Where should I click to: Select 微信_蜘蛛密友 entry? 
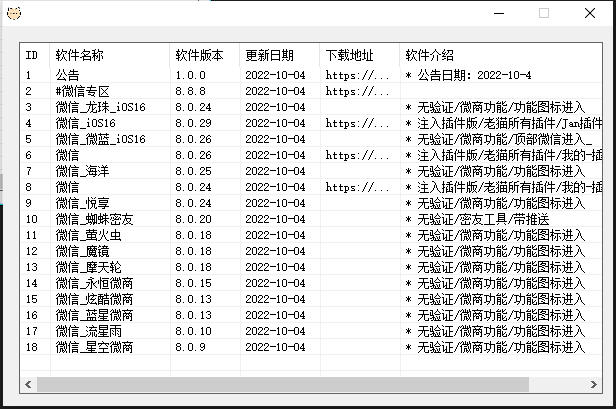(x=94, y=219)
